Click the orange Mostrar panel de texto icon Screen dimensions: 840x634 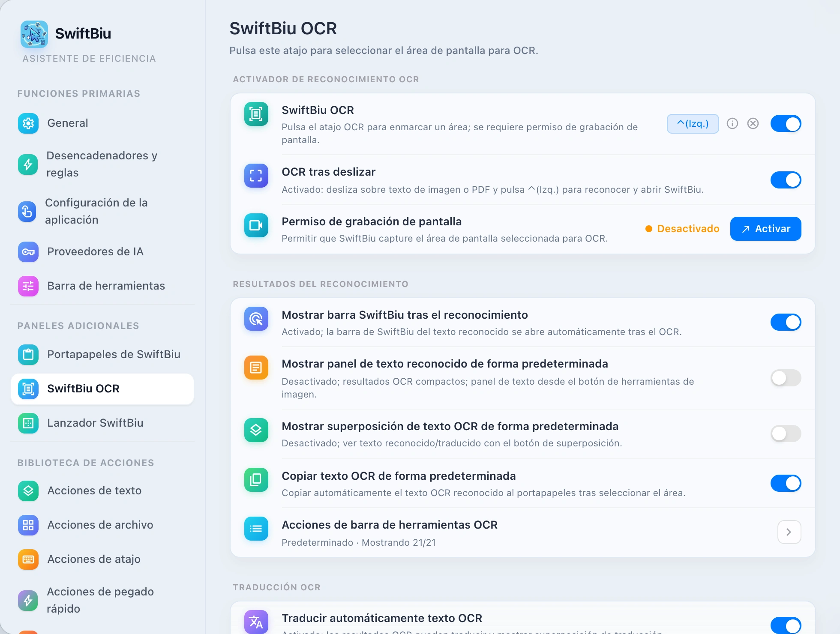256,368
